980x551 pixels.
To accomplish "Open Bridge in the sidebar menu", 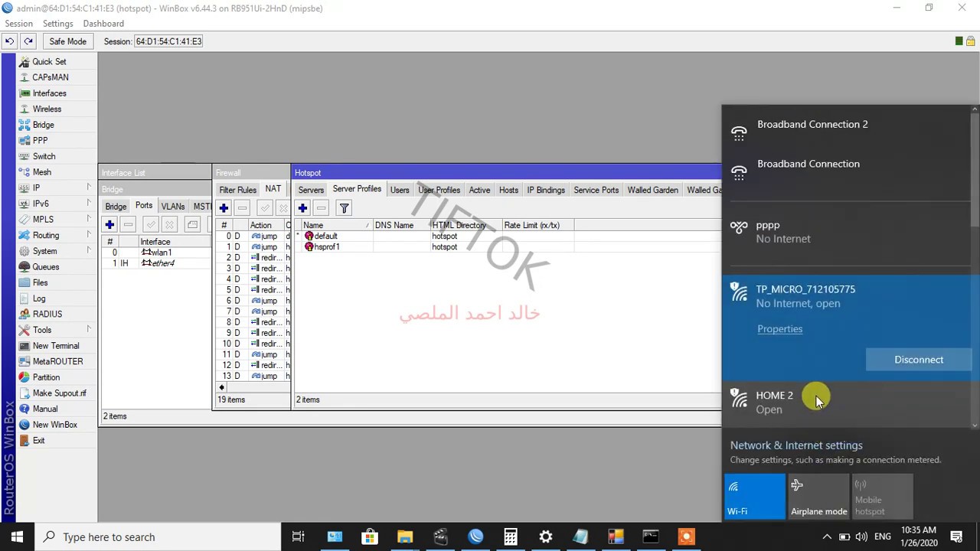I will (43, 125).
